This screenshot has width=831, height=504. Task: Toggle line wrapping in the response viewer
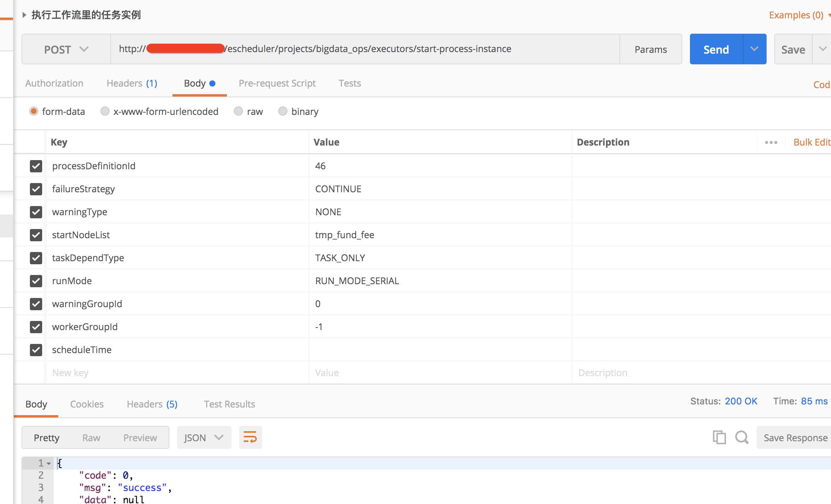coord(250,437)
